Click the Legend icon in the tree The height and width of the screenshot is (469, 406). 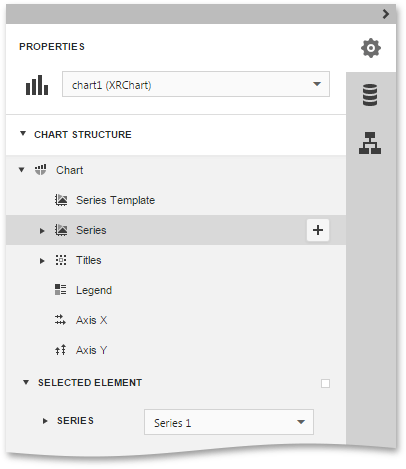click(61, 290)
